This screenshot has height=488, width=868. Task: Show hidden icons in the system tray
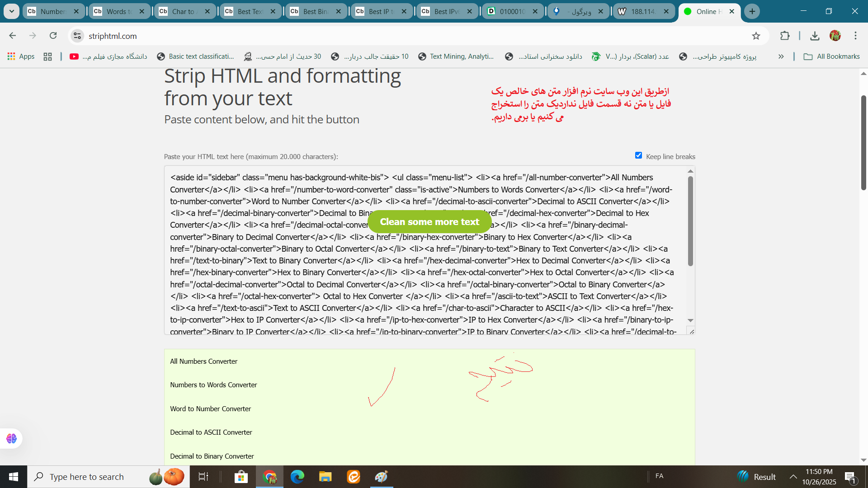[x=794, y=476]
